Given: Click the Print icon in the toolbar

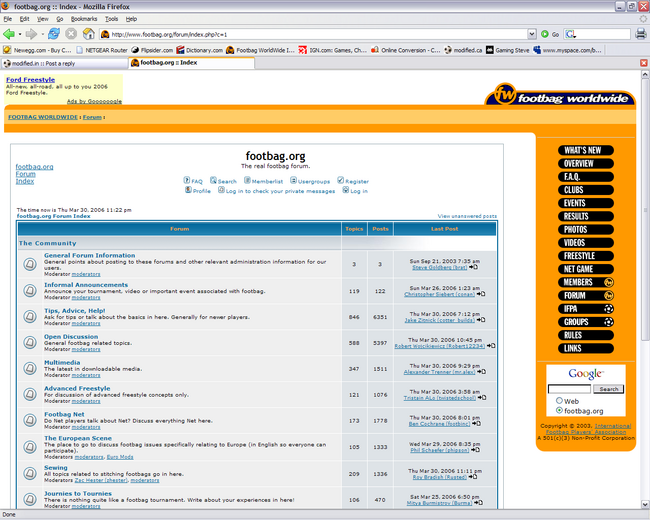Looking at the screenshot, I should 641,34.
